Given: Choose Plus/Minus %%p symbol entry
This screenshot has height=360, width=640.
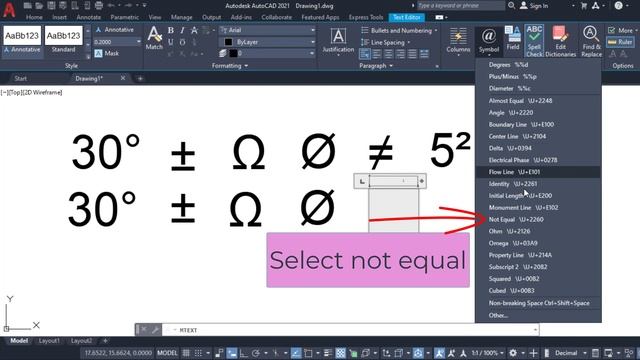Looking at the screenshot, I should (538, 76).
